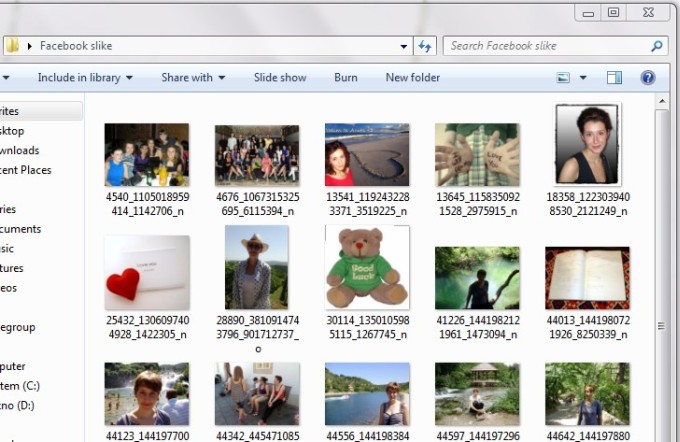Click the refresh button beside the address bar
This screenshot has height=442, width=680.
point(425,46)
